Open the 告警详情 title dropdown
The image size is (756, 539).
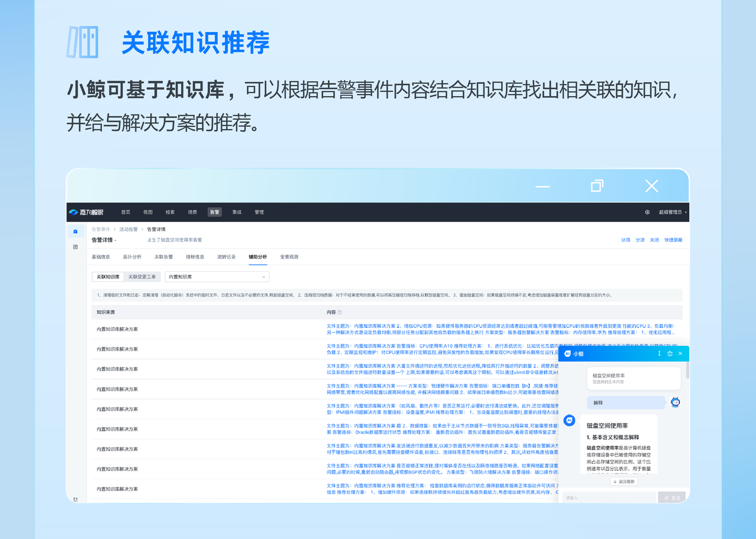(104, 240)
